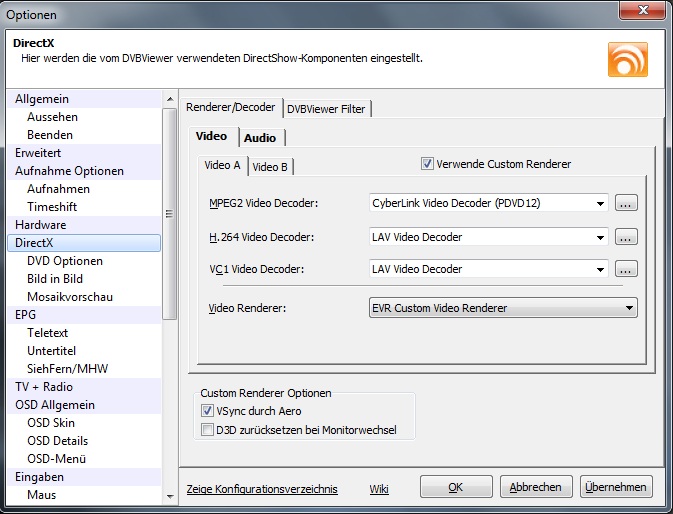Select Aufnahmen in the options tree
Screen dimensions: 673x514
click(58, 189)
